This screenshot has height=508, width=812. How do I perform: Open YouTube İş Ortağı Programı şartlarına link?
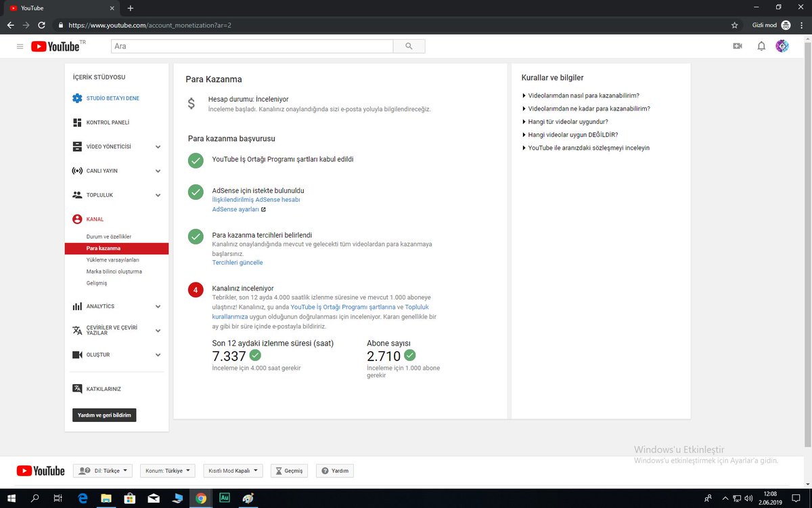(342, 307)
